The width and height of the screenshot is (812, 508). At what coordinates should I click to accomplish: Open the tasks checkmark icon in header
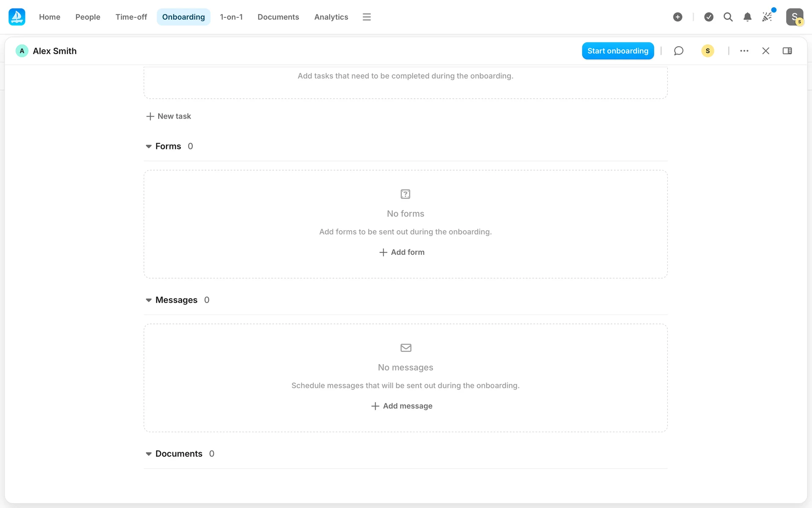709,17
